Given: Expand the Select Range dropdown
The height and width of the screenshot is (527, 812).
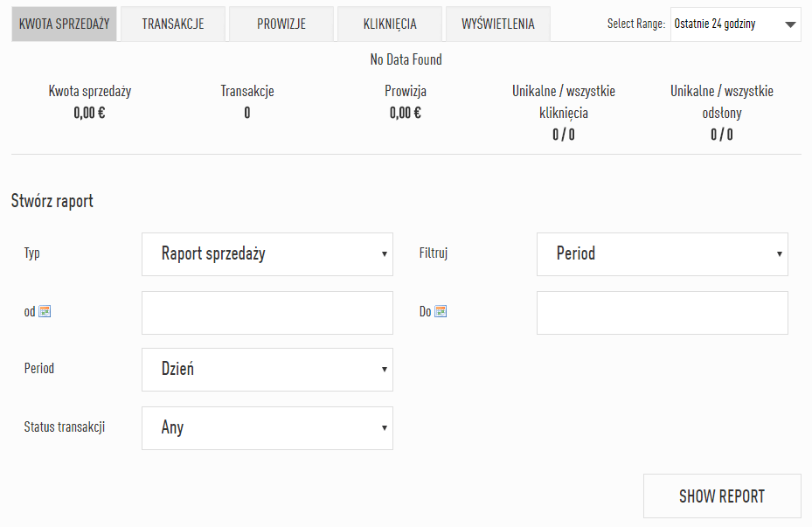Looking at the screenshot, I should 735,24.
